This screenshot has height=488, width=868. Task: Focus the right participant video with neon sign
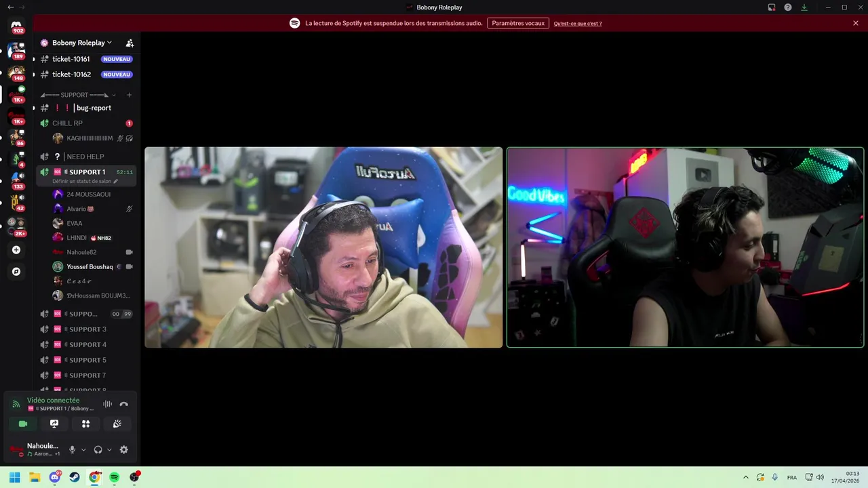pyautogui.click(x=686, y=247)
